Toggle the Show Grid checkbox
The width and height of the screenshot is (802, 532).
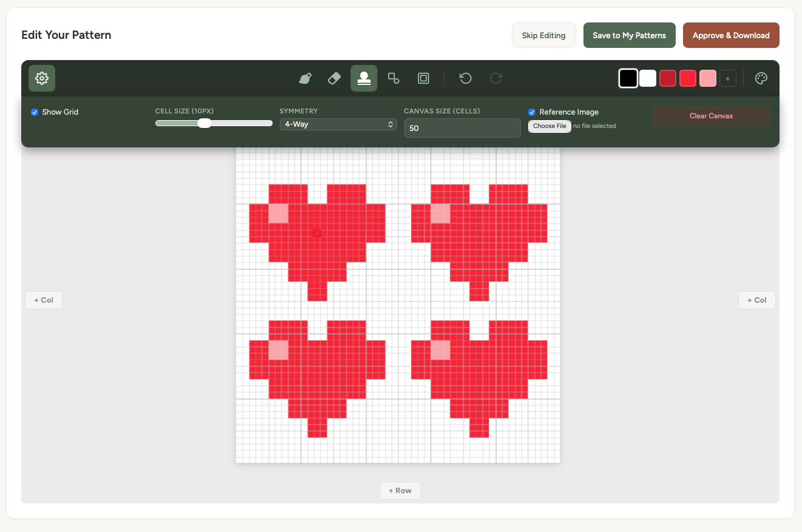35,112
